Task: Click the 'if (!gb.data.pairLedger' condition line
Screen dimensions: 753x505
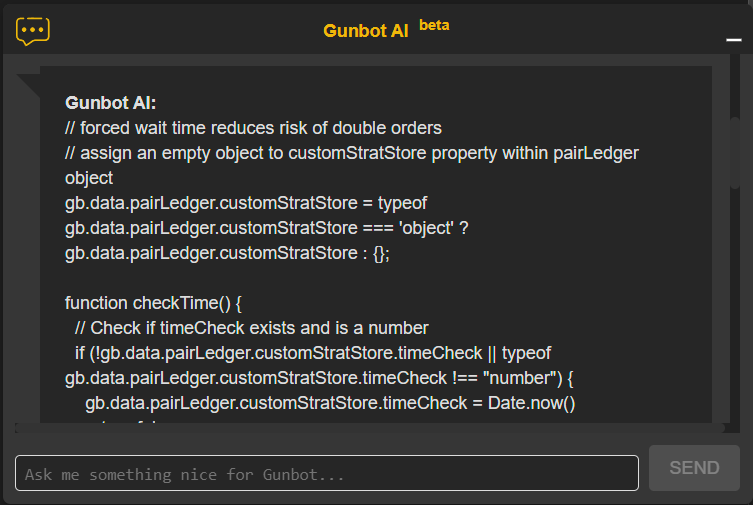Action: tap(313, 353)
